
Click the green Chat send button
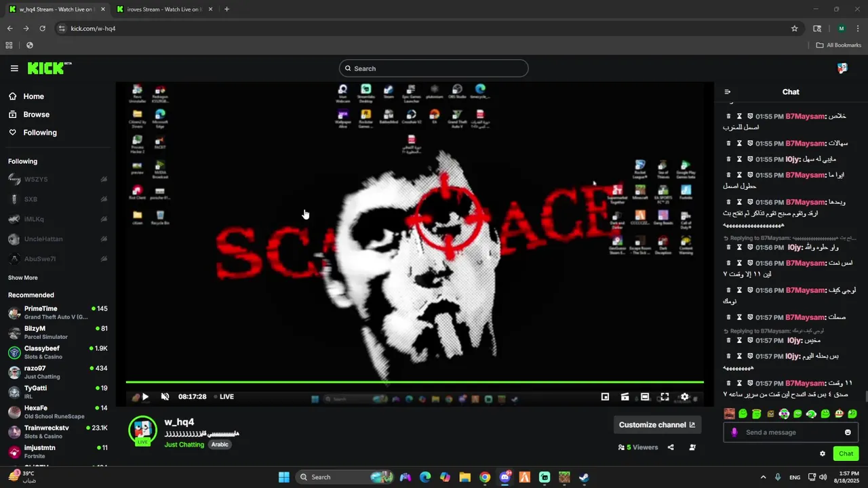point(846,453)
